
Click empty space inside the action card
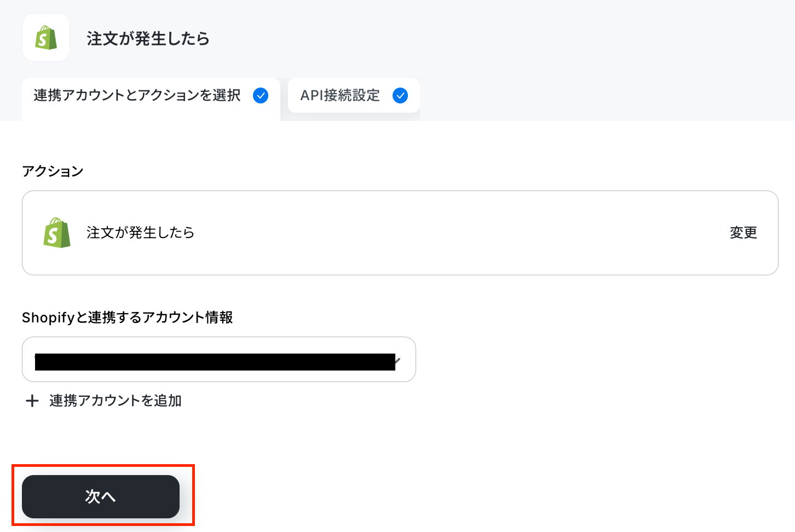click(460, 233)
